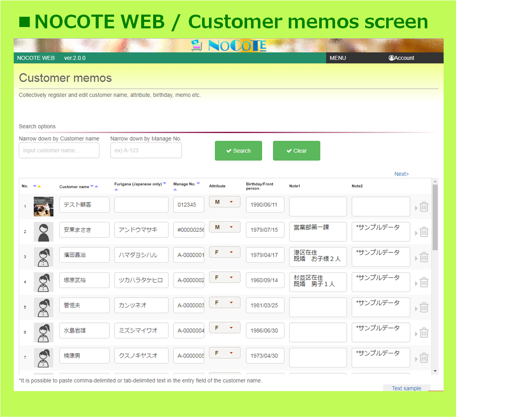Screen dimensions: 532x419
Task: Click the trash icon for row 4
Action: (x=424, y=282)
